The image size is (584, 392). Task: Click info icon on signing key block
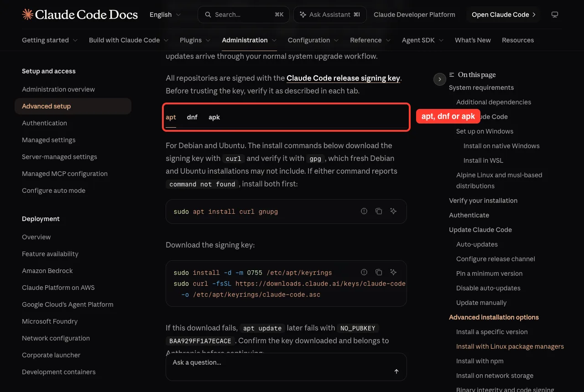coord(364,272)
